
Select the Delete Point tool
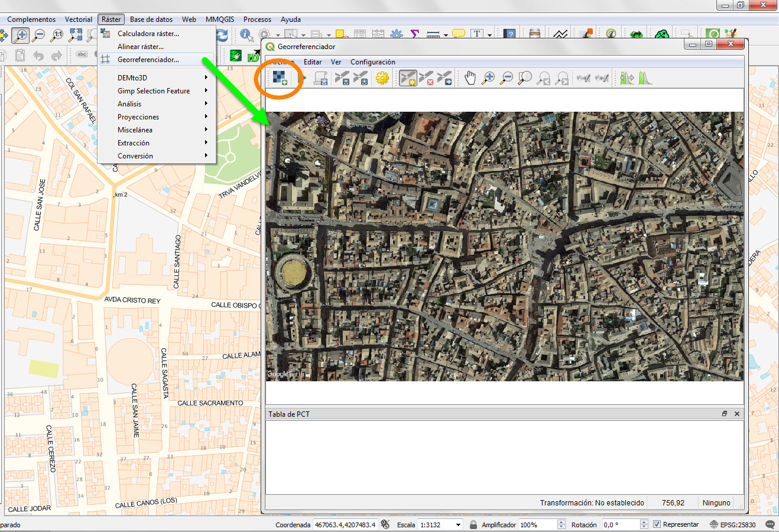tap(427, 77)
